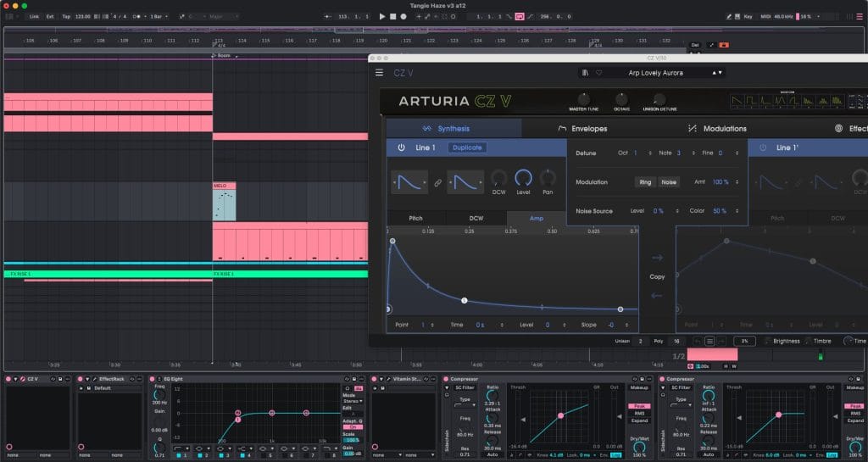Open the DCW envelope tab for Line 1
Viewport: 868px width, 462px height.
476,218
